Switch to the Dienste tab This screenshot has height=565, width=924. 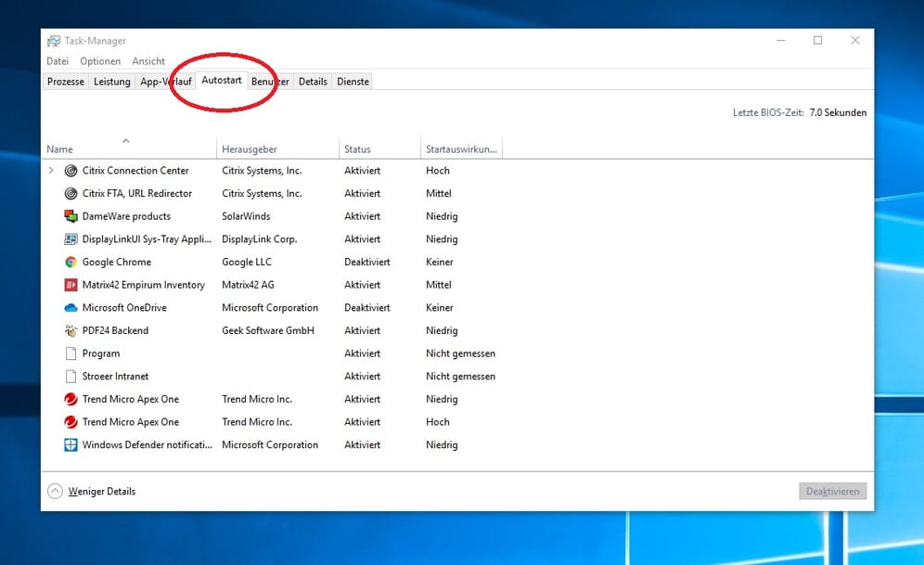coord(353,82)
